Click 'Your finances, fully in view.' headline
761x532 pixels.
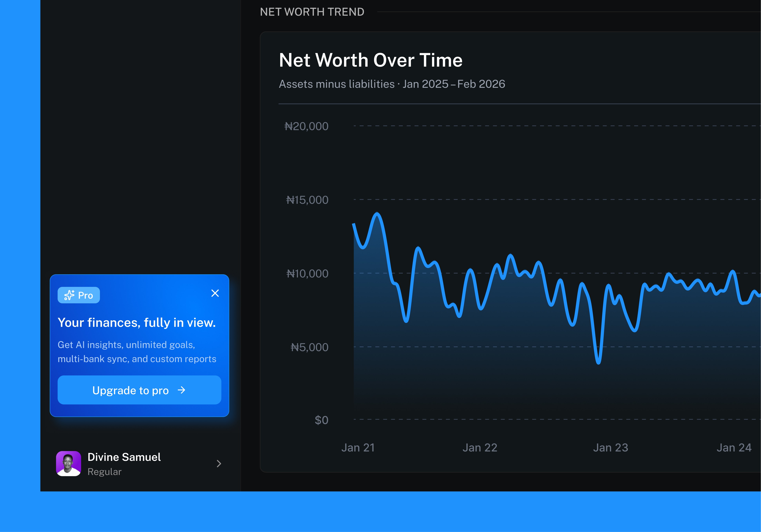[137, 323]
